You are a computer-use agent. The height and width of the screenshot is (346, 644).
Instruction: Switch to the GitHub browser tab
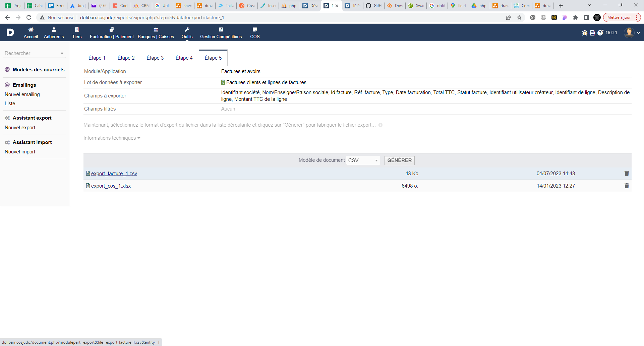[x=374, y=6]
